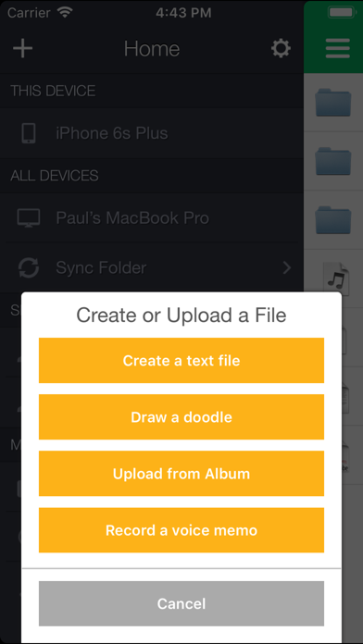This screenshot has height=644, width=363.
Task: Open the first blue folder in the file list
Action: (333, 103)
